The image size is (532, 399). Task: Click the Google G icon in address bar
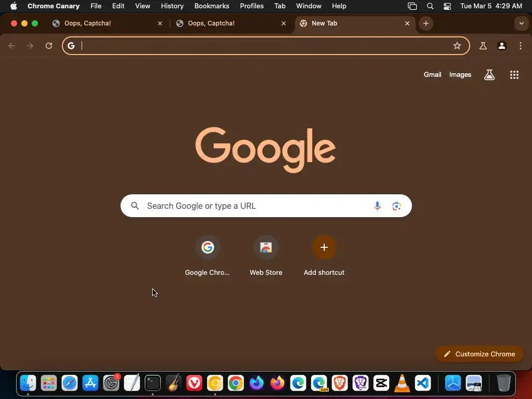(71, 46)
